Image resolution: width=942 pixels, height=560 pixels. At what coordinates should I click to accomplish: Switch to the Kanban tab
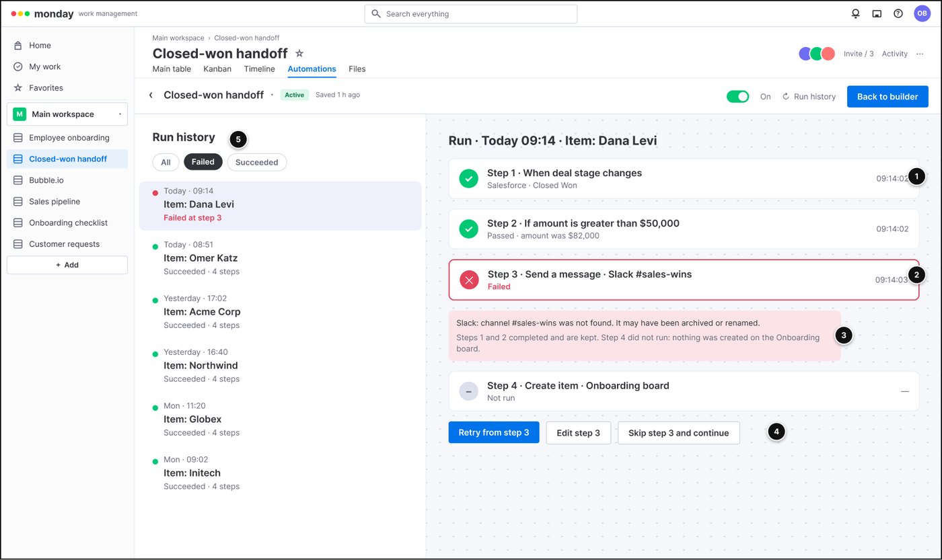[217, 69]
